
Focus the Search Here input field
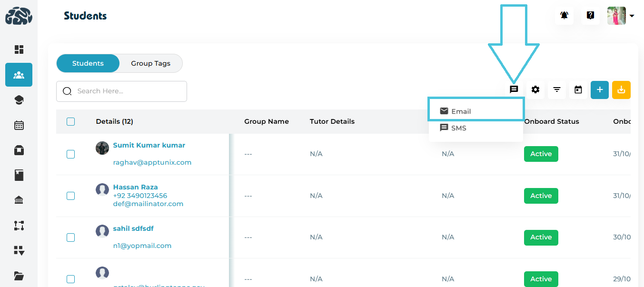tap(129, 91)
